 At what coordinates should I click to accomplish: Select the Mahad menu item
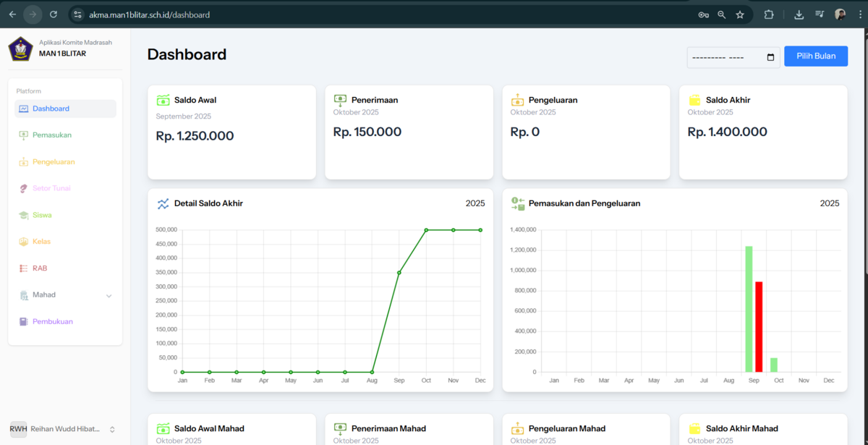tap(44, 295)
